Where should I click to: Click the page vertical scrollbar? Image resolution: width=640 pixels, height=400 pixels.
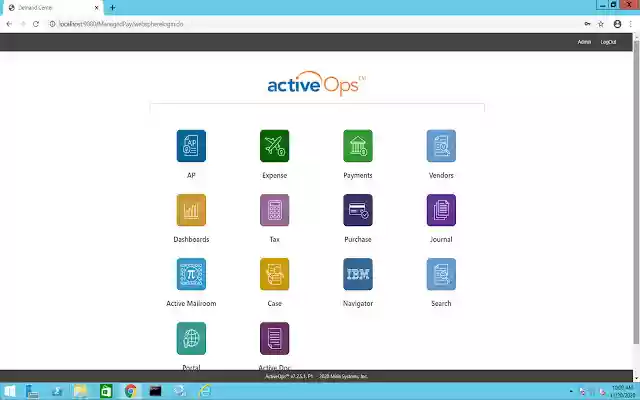click(636, 192)
